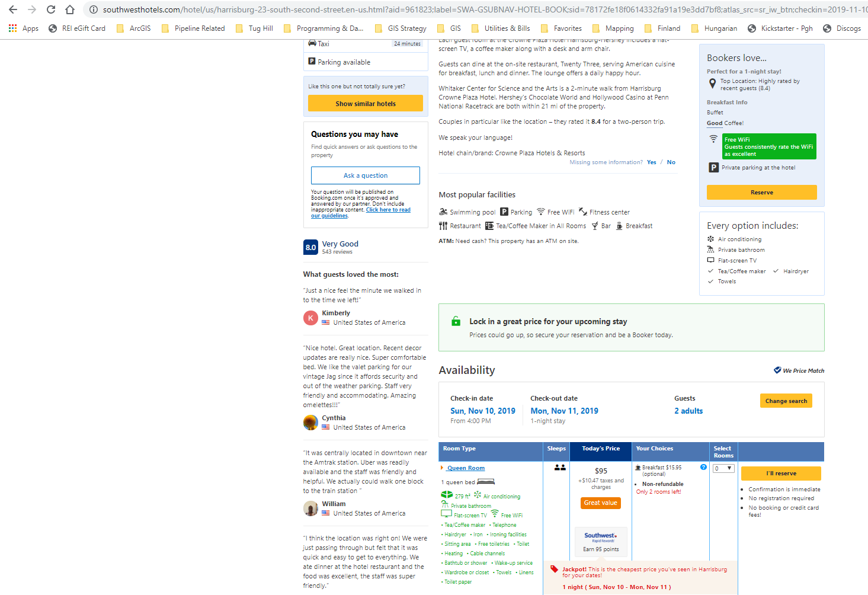This screenshot has height=595, width=868.
Task: Open the Apps grid shortcut
Action: 24,28
